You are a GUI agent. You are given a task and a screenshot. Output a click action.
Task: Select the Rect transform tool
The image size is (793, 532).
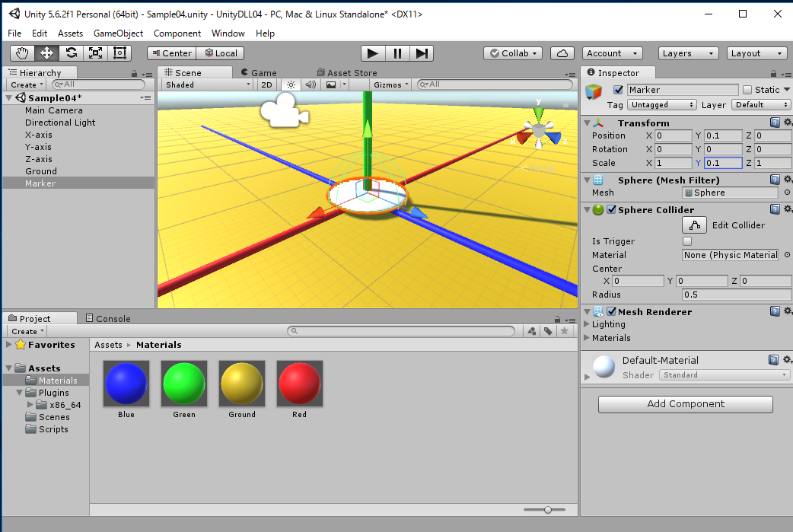(x=119, y=53)
